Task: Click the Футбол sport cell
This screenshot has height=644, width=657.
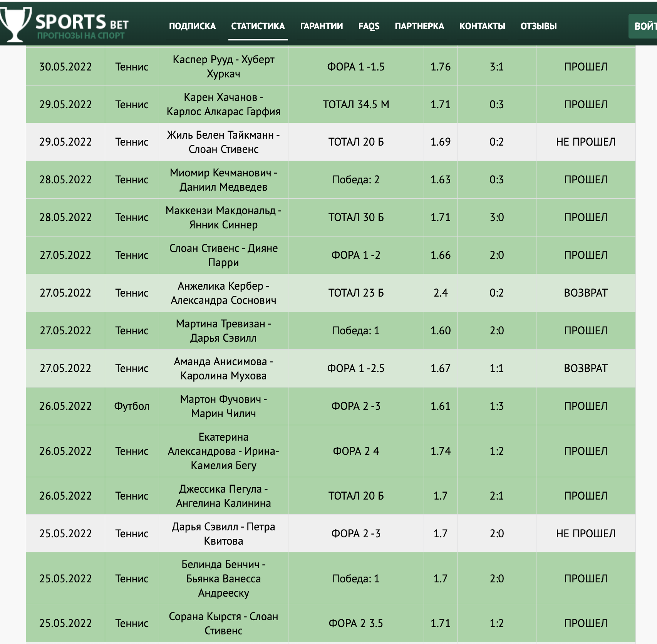Action: click(132, 406)
